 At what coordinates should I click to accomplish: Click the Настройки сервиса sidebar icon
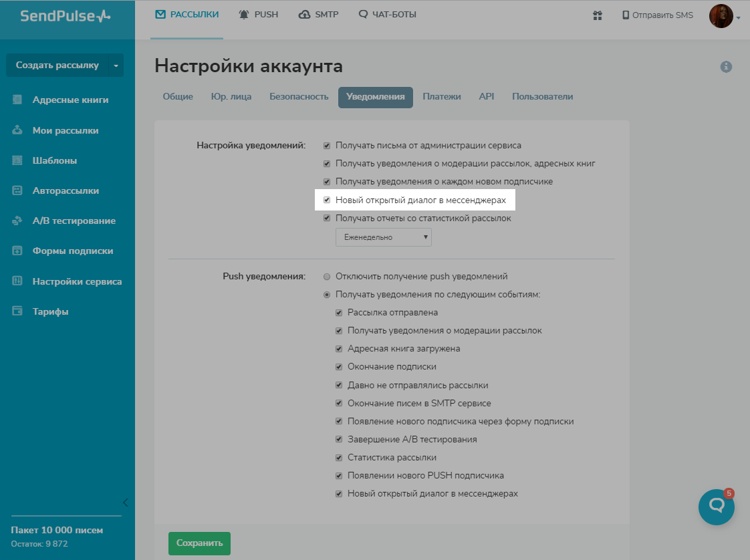coord(17,281)
